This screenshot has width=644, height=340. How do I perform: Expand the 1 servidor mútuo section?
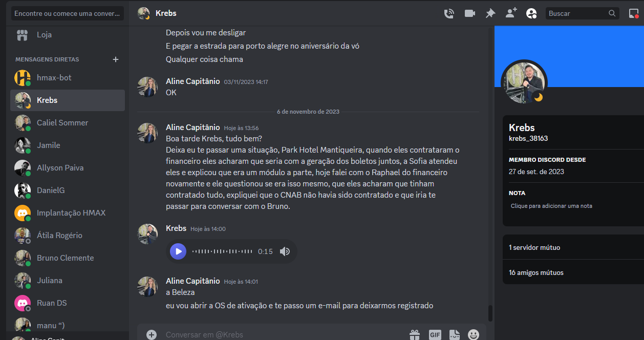[x=573, y=247]
